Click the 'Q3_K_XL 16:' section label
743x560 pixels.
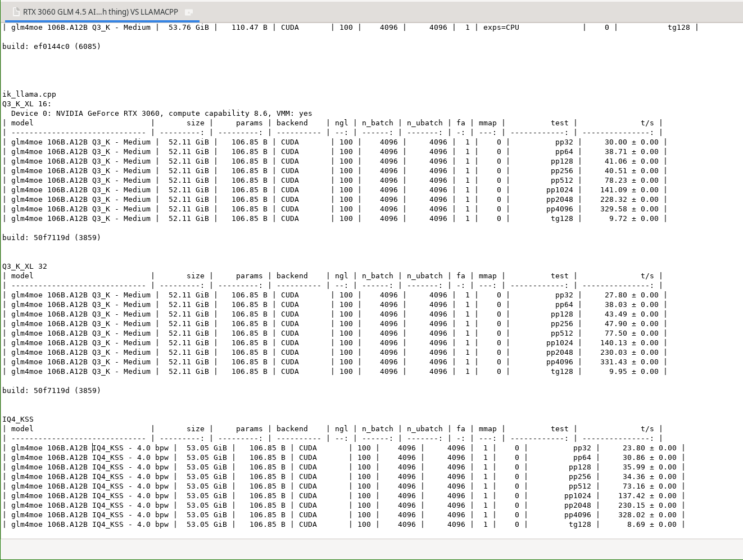[27, 104]
